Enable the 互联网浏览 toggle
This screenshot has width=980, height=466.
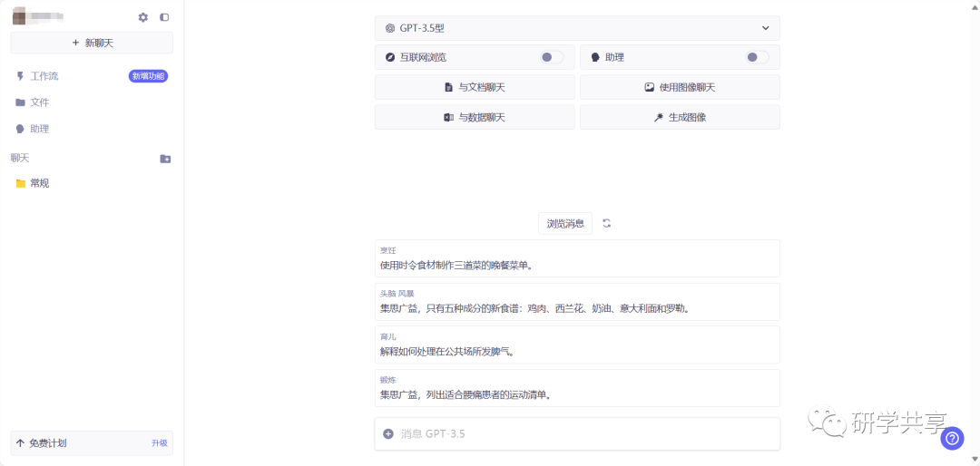[552, 57]
